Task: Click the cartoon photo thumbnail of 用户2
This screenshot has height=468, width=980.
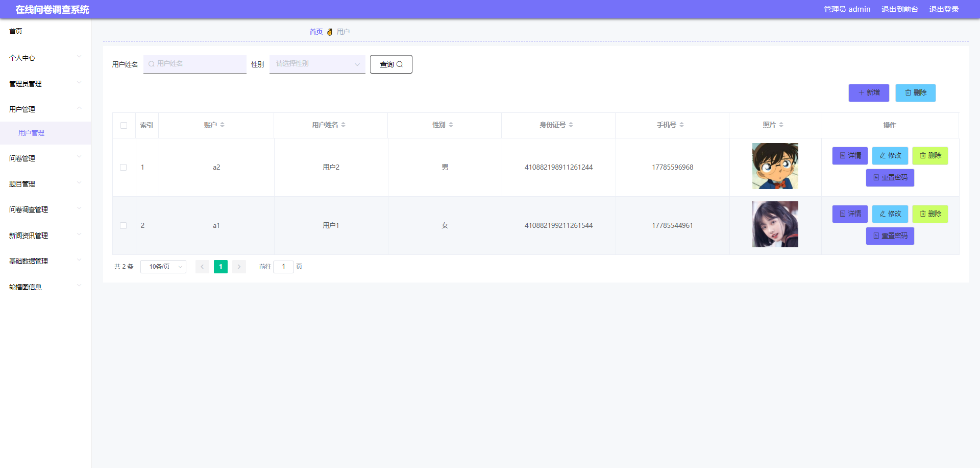Action: pos(775,166)
